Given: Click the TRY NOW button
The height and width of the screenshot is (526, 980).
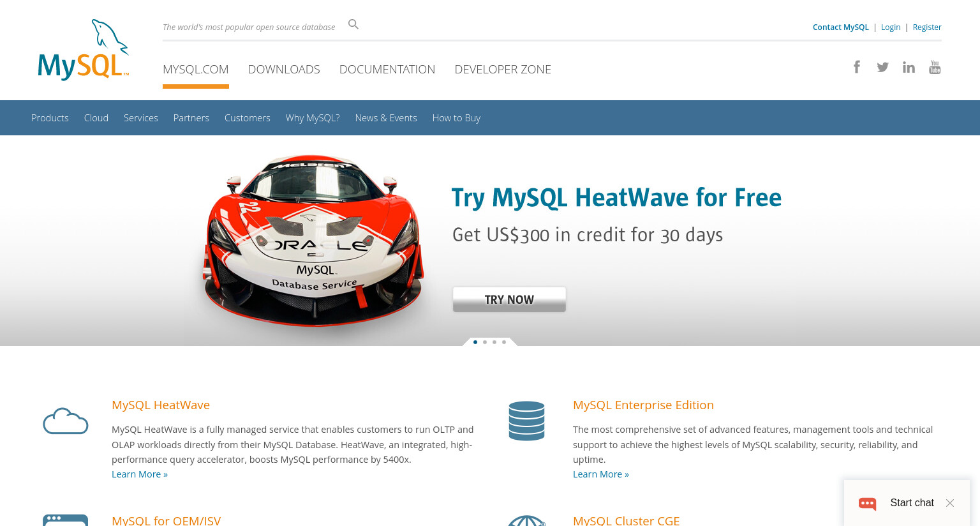Looking at the screenshot, I should coord(509,299).
